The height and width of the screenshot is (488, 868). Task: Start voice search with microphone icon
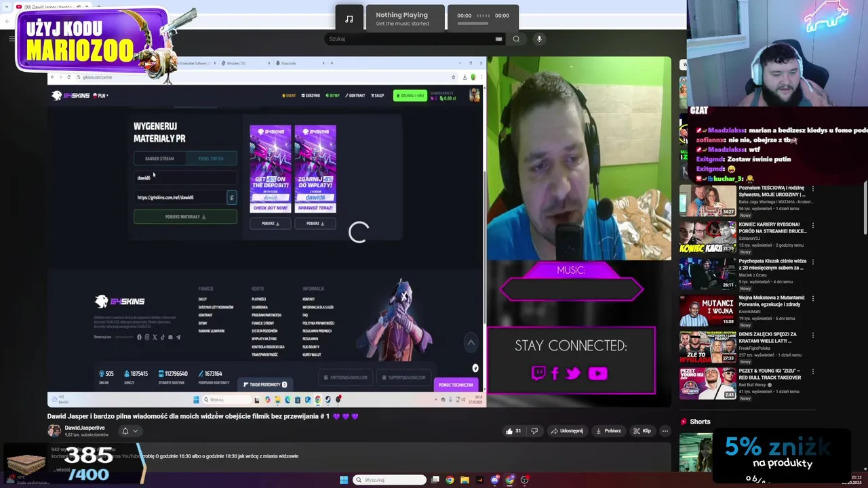click(x=539, y=39)
